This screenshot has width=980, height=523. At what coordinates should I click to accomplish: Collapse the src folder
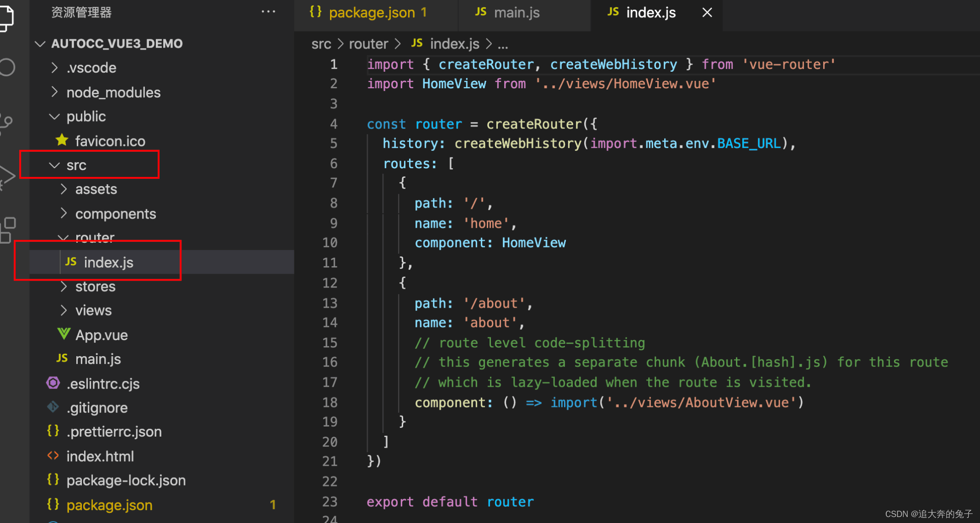coord(54,165)
